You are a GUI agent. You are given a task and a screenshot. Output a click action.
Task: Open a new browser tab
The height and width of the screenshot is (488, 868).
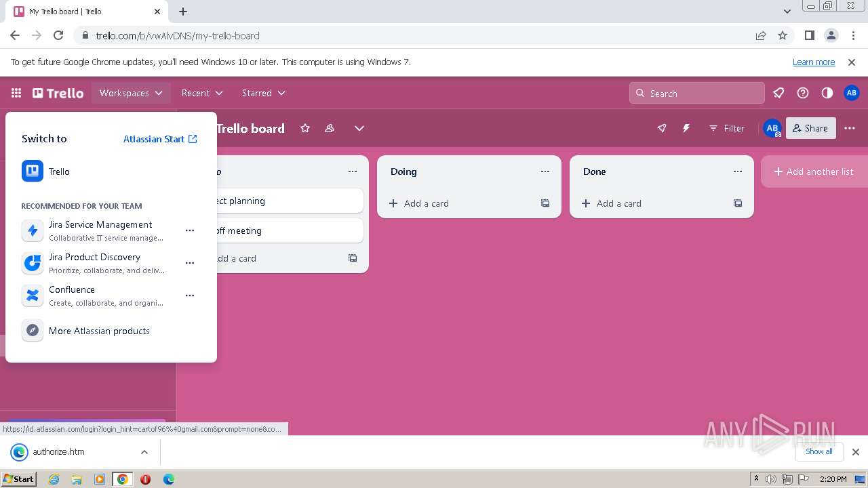pyautogui.click(x=183, y=12)
